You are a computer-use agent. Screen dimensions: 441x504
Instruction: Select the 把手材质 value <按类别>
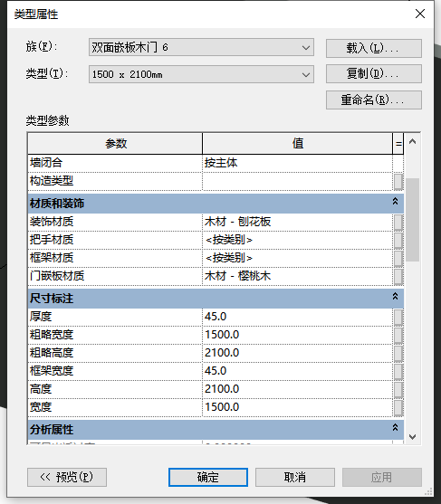point(297,240)
